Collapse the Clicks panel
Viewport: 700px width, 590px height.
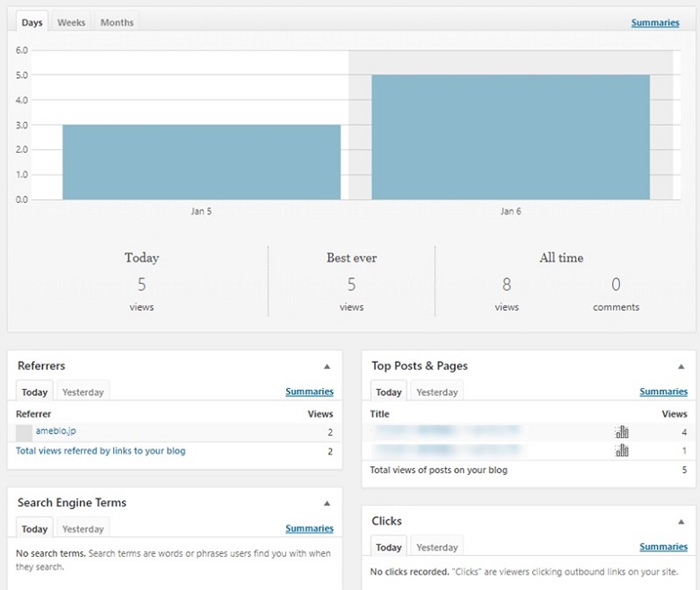click(681, 521)
